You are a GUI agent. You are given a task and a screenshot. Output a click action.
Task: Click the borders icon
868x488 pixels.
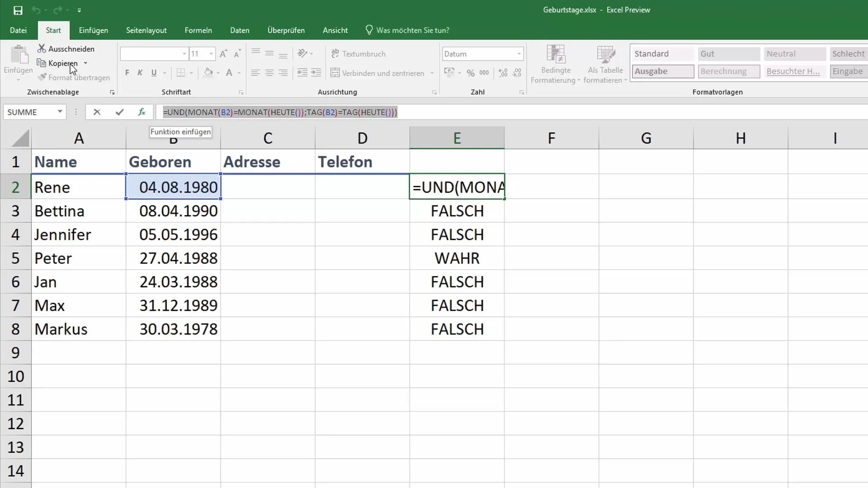[x=180, y=73]
